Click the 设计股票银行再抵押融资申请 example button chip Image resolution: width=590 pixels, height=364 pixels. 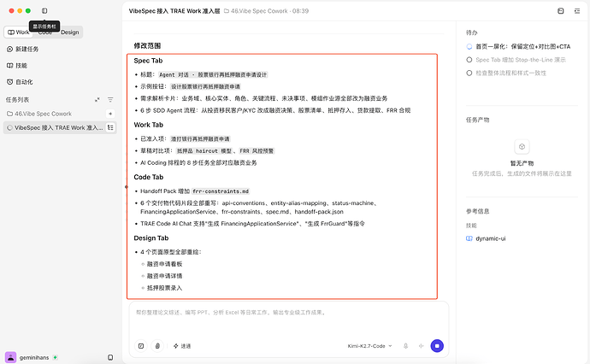205,86
